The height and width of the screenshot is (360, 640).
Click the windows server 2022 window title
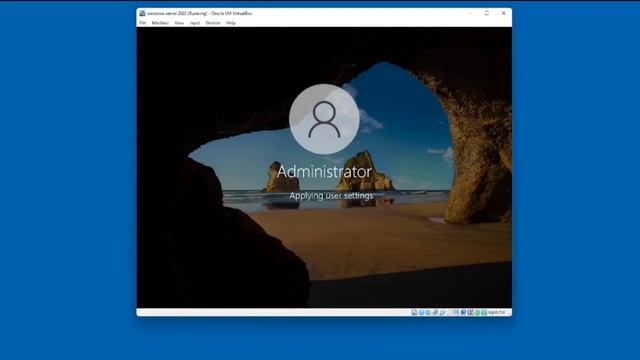[200, 13]
